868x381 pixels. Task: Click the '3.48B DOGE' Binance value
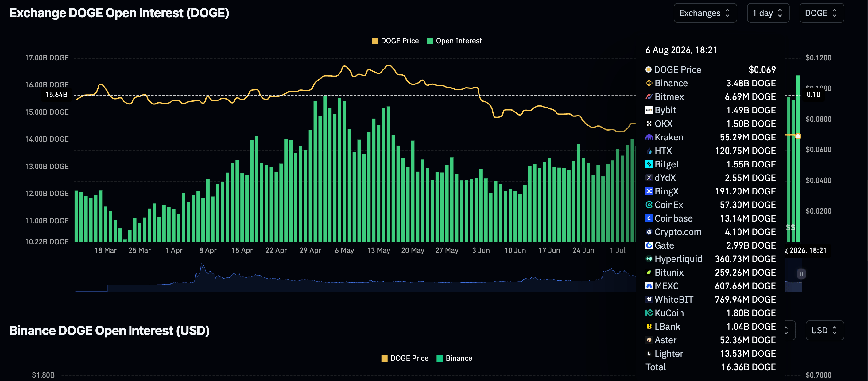(751, 83)
